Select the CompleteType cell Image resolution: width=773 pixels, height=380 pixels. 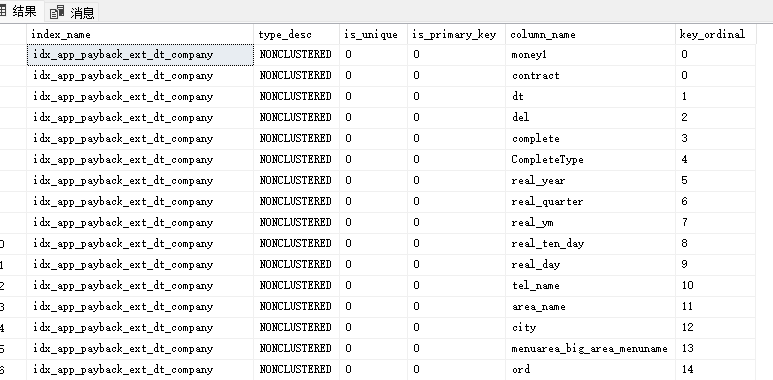[591, 160]
